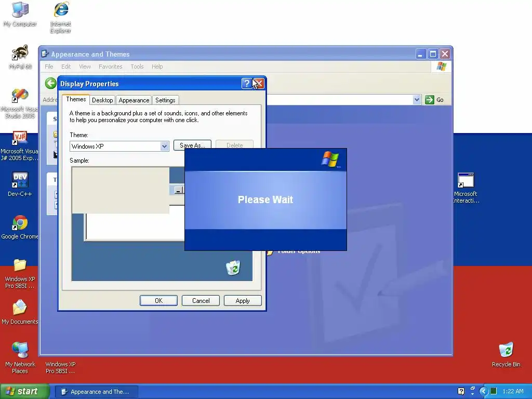Switch to the Desktop tab

point(102,100)
